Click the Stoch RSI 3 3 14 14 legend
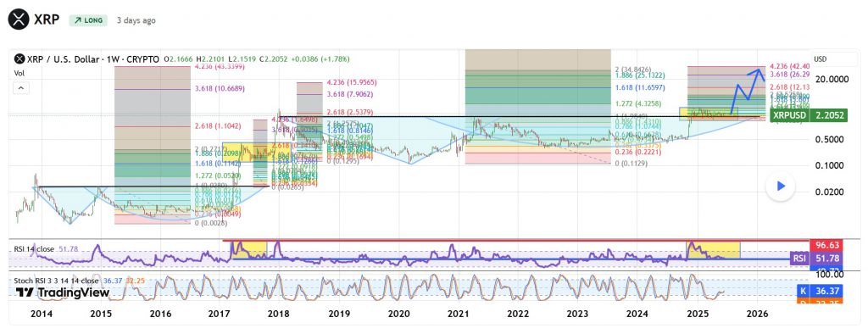The width and height of the screenshot is (868, 334). pyautogui.click(x=58, y=281)
